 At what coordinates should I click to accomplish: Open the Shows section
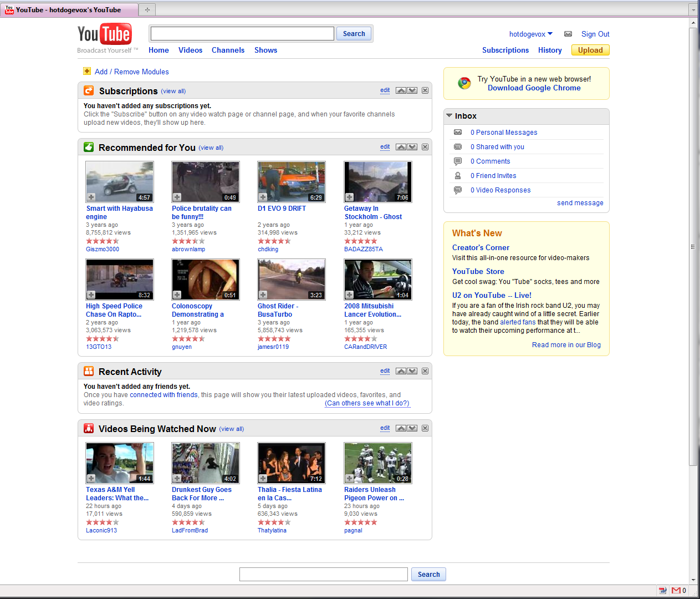click(x=265, y=50)
